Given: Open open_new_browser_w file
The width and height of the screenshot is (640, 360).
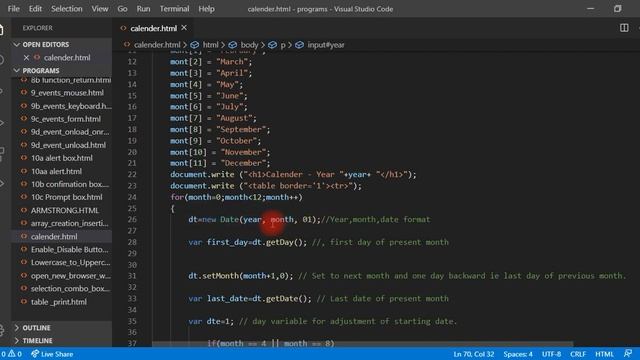Looking at the screenshot, I should 71,276.
